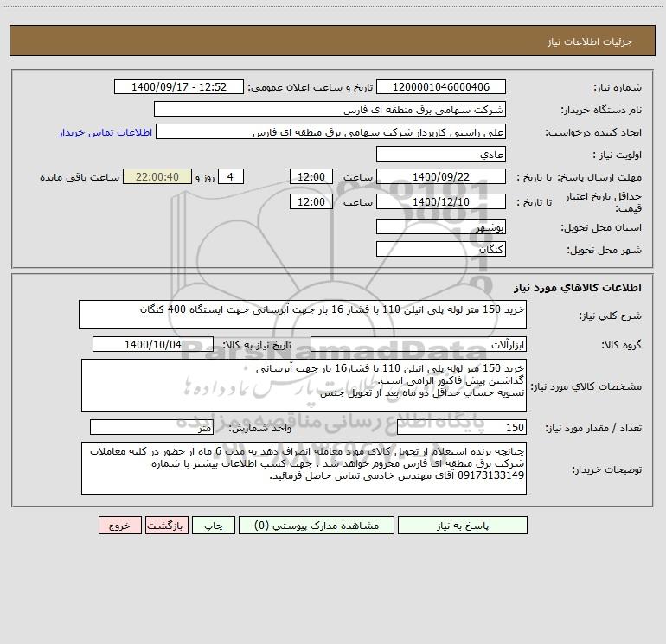This screenshot has height=644, width=666.
Task: Click response deadline date 1400/09/22
Action: (441, 176)
